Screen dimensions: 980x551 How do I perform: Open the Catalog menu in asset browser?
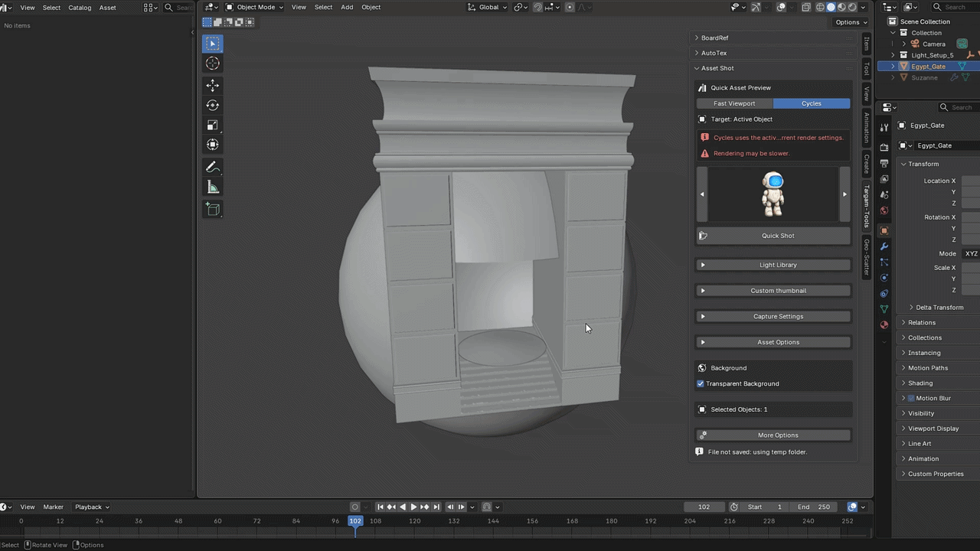coord(80,8)
